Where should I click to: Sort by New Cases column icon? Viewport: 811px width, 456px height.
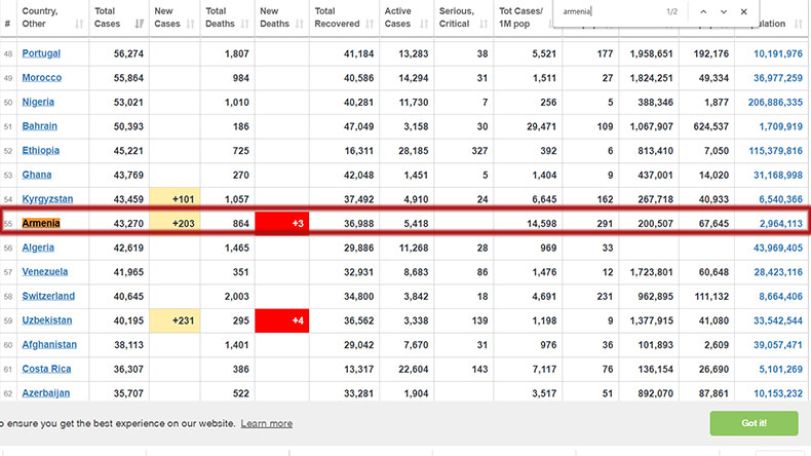pyautogui.click(x=190, y=23)
